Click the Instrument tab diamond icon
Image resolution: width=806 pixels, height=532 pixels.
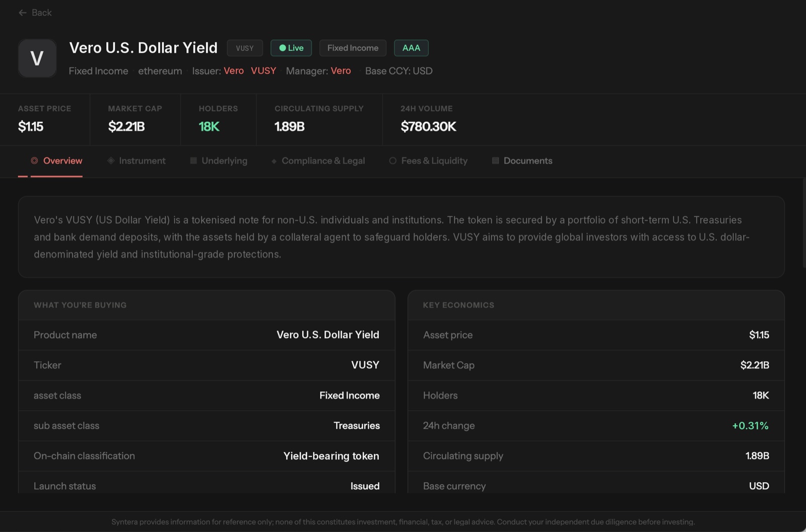click(x=111, y=161)
